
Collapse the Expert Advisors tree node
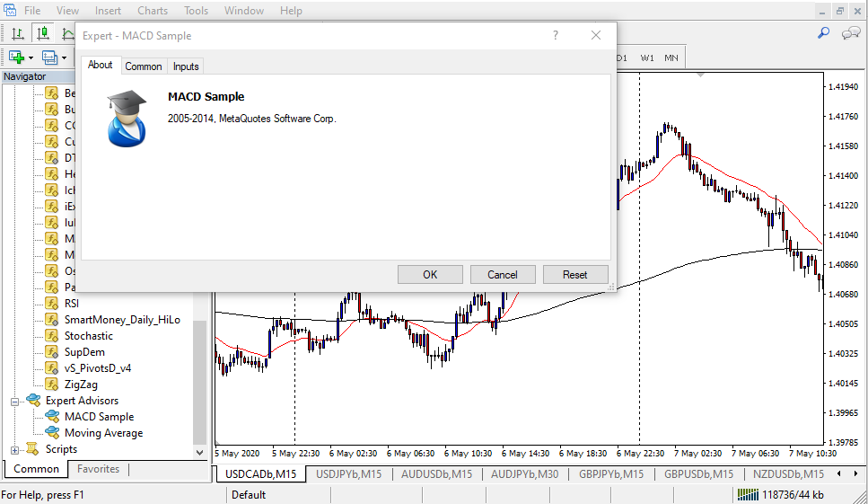pos(14,401)
